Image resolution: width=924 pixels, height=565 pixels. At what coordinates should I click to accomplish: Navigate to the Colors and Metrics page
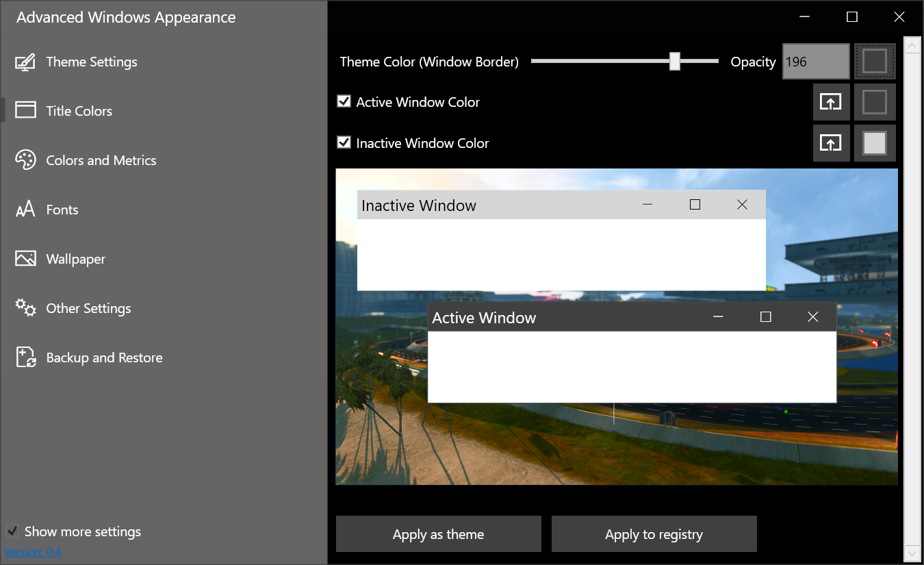pos(101,160)
